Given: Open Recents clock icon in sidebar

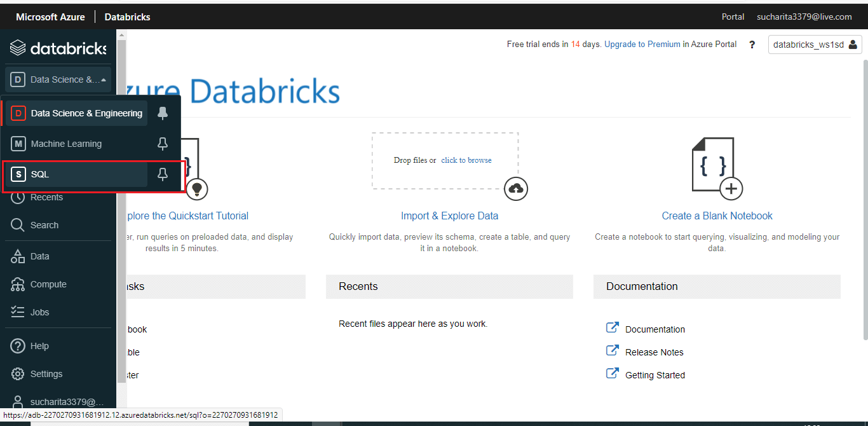Looking at the screenshot, I should (x=18, y=197).
